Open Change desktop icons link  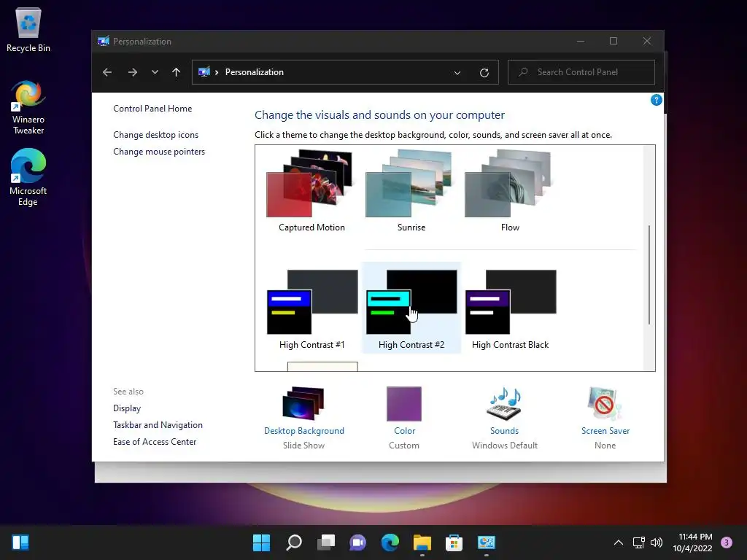pyautogui.click(x=156, y=135)
